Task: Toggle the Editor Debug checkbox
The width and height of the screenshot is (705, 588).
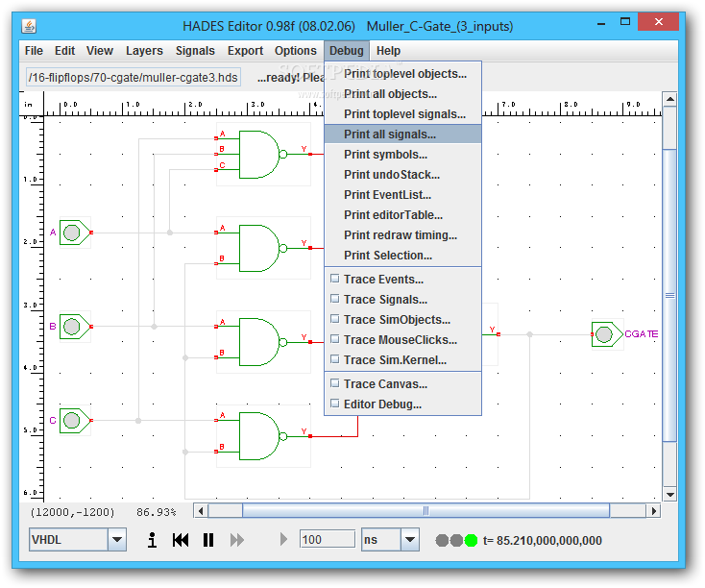Action: 334,404
